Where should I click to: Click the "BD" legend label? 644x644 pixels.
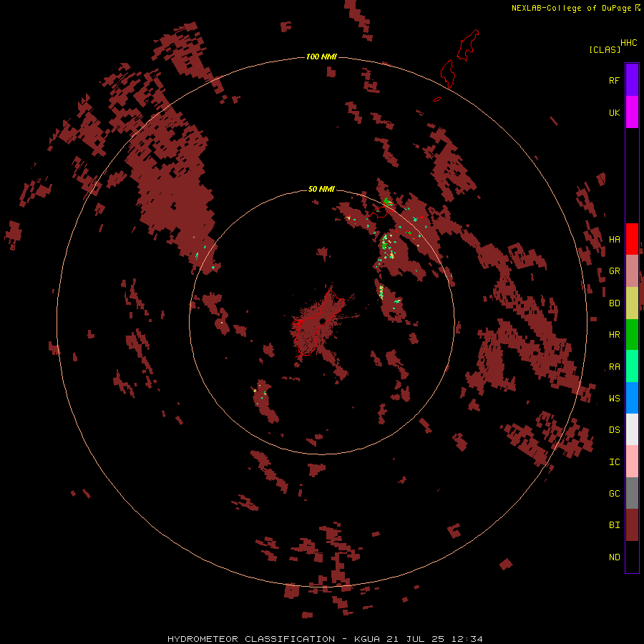(614, 303)
